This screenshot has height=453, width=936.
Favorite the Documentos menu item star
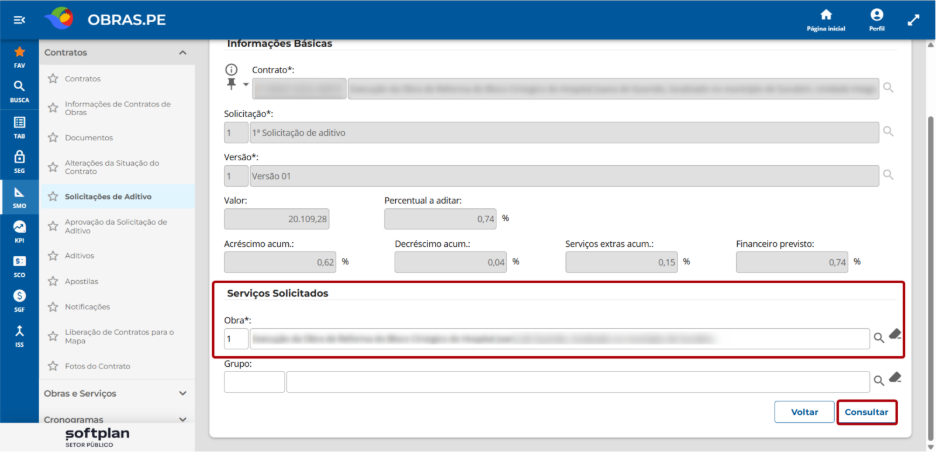click(53, 138)
